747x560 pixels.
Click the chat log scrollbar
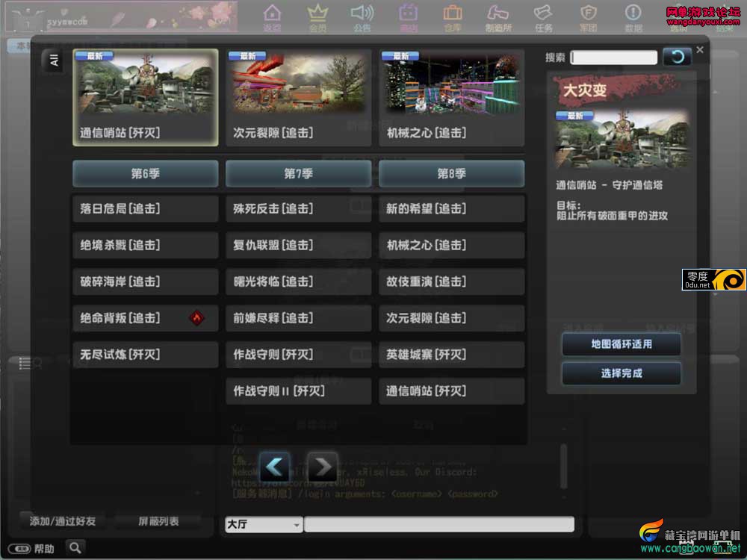[x=564, y=466]
